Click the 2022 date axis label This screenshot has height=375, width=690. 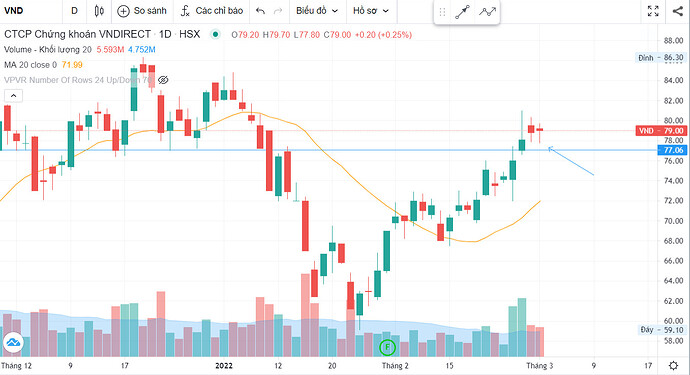(224, 366)
